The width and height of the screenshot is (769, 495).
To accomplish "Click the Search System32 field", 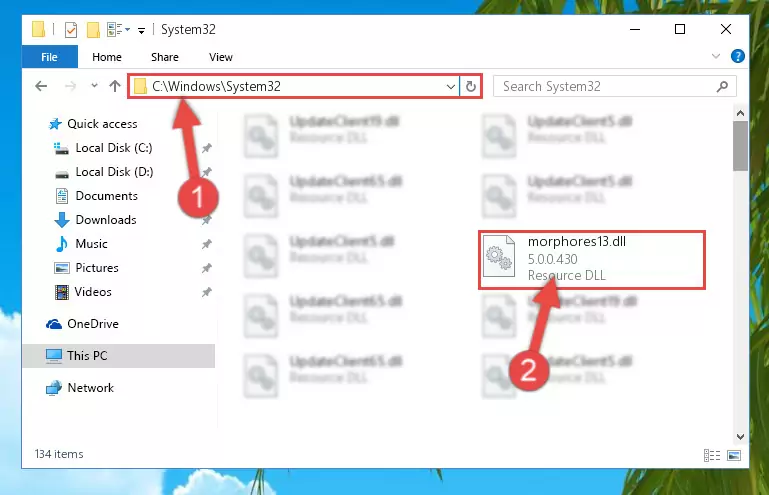I will (614, 86).
